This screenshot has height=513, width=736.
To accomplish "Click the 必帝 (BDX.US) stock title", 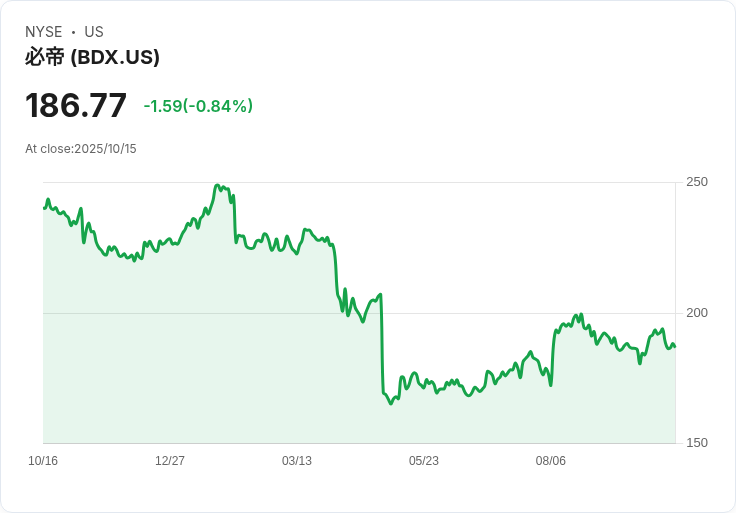I will (x=92, y=58).
